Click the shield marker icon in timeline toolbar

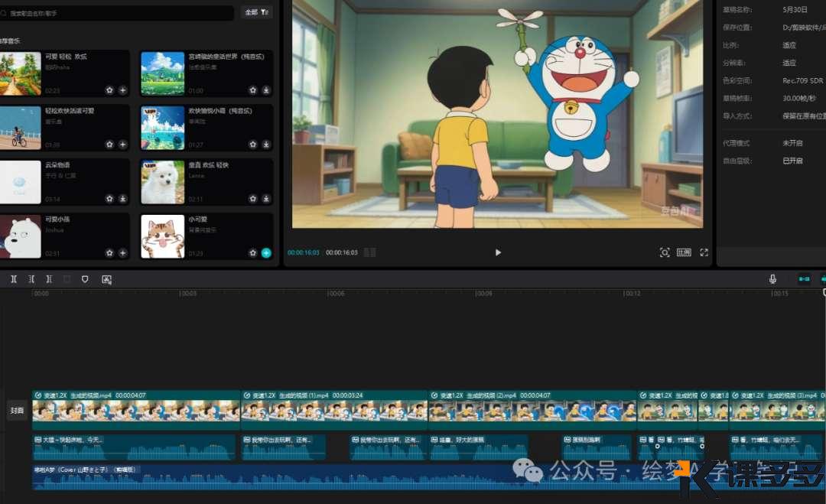point(85,279)
